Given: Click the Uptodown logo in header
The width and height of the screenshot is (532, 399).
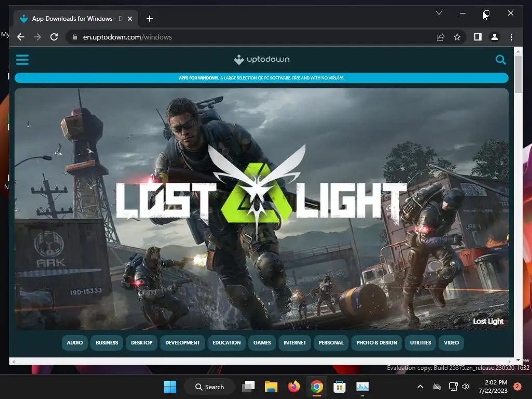Looking at the screenshot, I should point(262,60).
